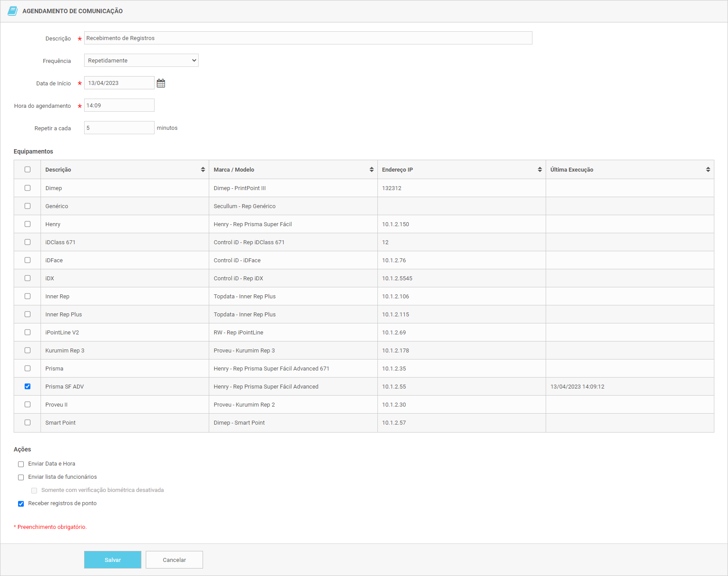Select the Henry equipment checkbox
Image resolution: width=728 pixels, height=576 pixels.
(x=27, y=224)
